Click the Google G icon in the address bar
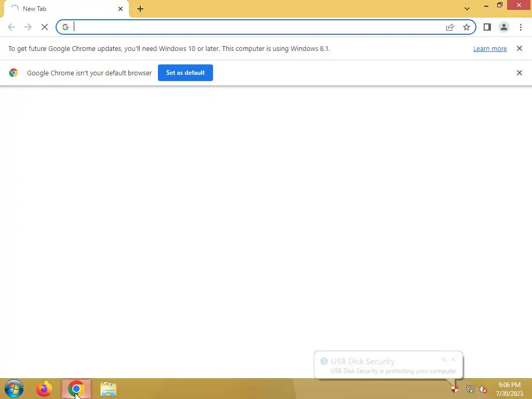 65,27
